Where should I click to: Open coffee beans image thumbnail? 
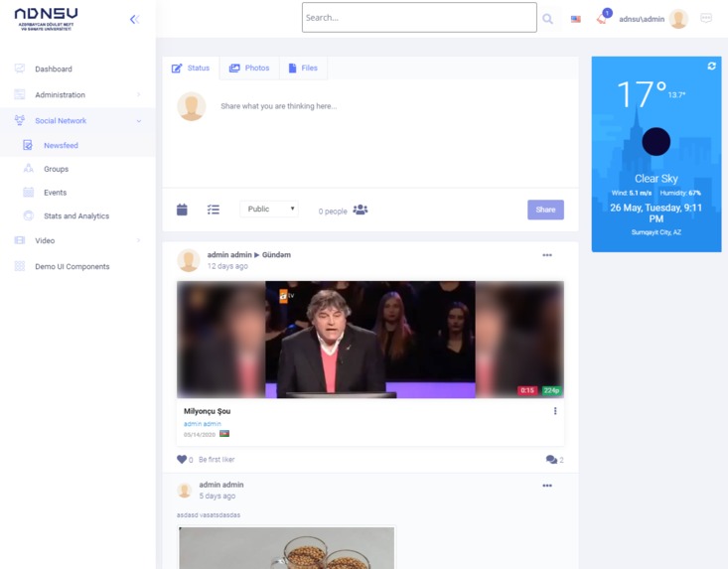point(287,548)
